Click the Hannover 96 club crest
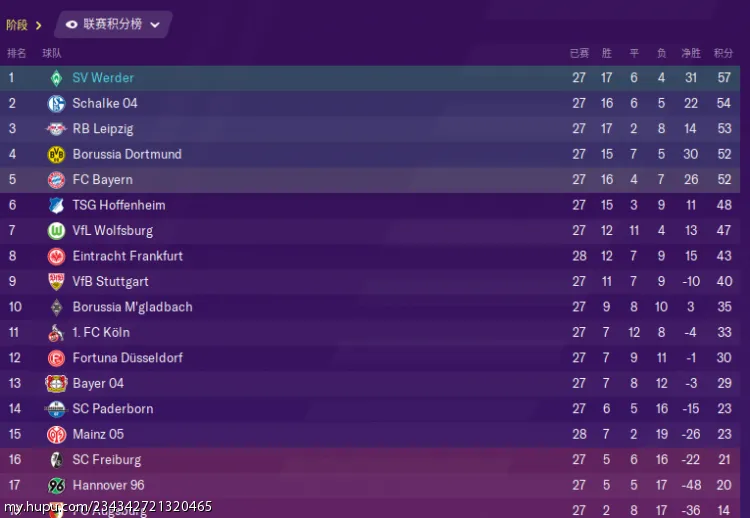 56,485
